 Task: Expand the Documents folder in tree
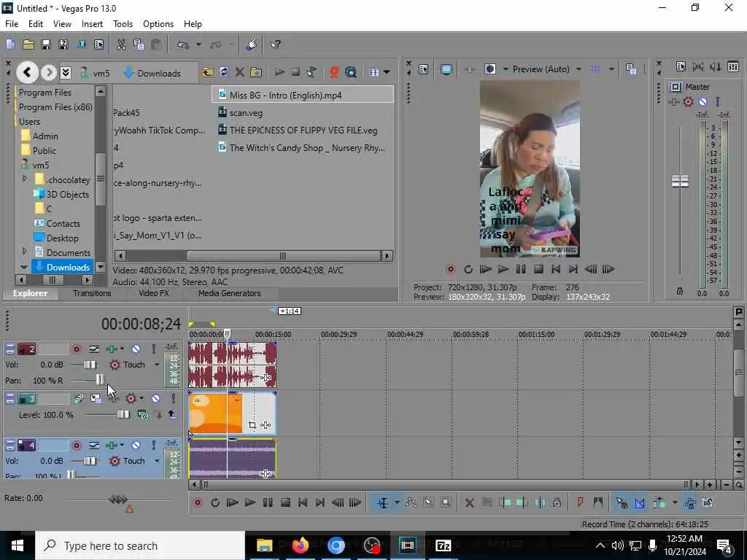tap(25, 251)
